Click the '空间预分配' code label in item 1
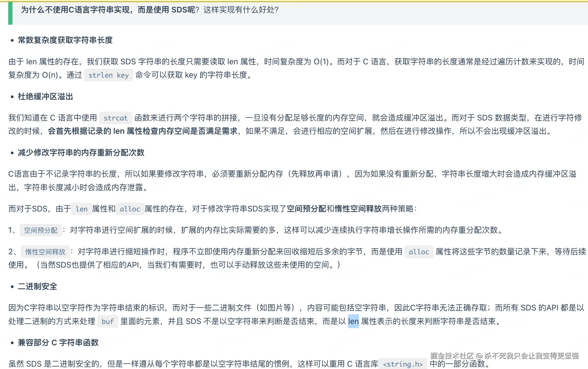The image size is (588, 369). [x=41, y=230]
